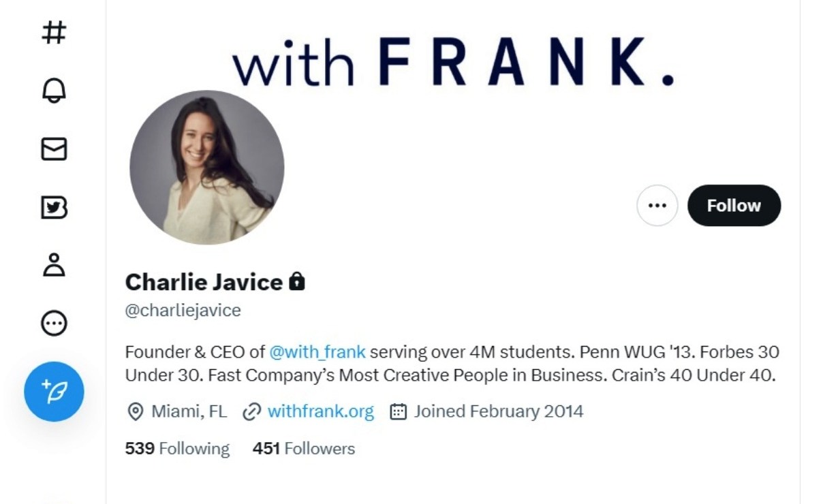Open the Notifications bell icon

point(54,90)
